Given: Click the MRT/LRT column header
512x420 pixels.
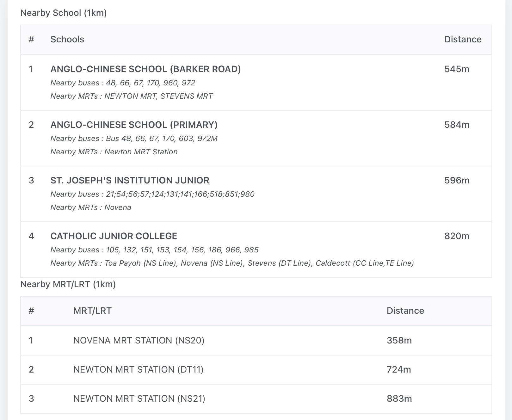Looking at the screenshot, I should point(92,311).
